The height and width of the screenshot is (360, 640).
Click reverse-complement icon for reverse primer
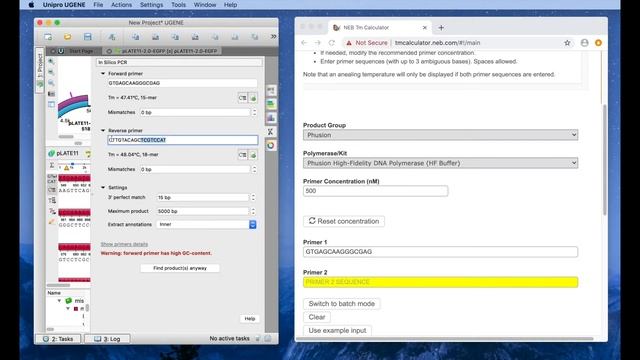(242, 155)
